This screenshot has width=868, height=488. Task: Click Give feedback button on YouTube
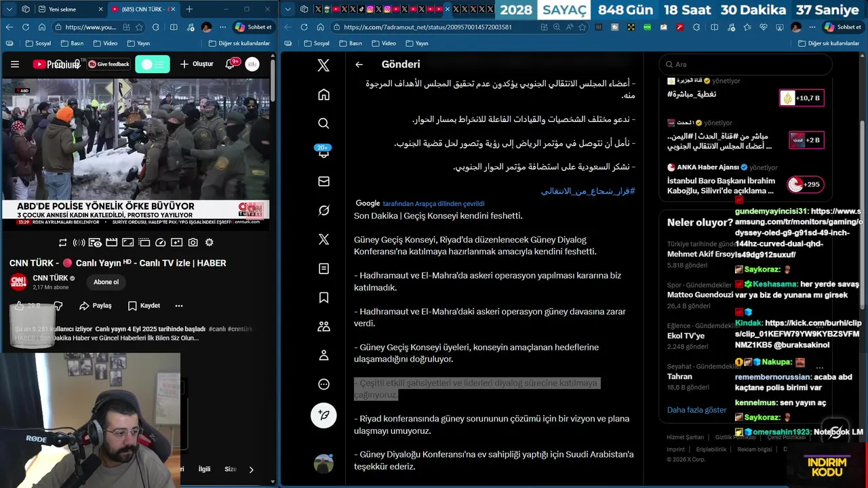(108, 64)
